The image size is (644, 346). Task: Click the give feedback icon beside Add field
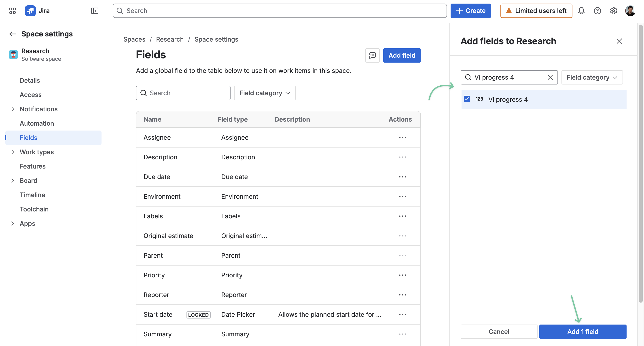coord(372,55)
